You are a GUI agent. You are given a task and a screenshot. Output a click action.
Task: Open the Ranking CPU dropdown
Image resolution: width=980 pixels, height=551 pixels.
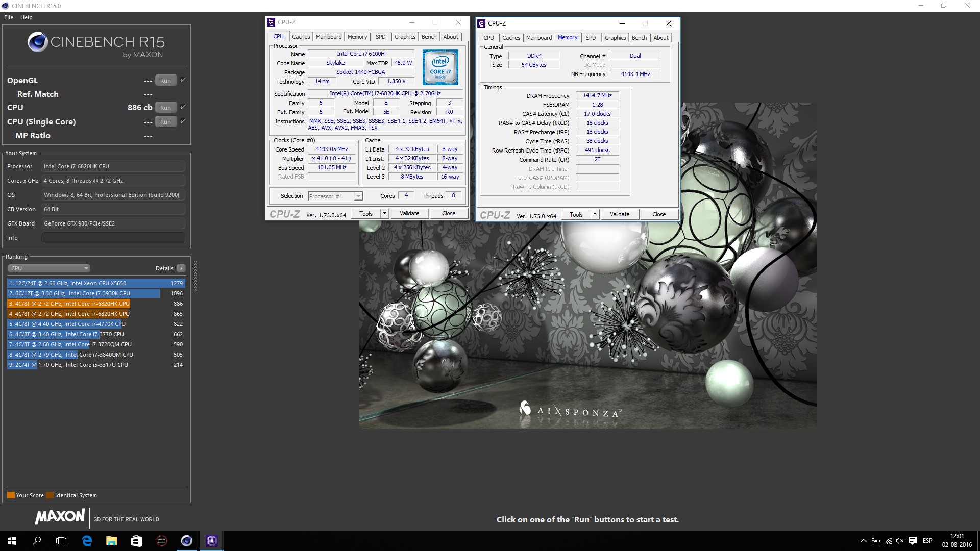click(49, 268)
